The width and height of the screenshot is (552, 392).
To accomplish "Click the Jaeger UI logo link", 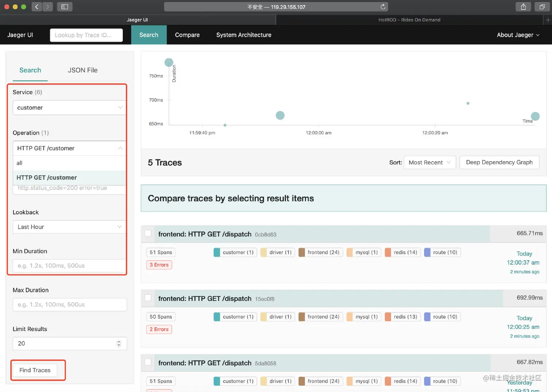I will pyautogui.click(x=20, y=35).
